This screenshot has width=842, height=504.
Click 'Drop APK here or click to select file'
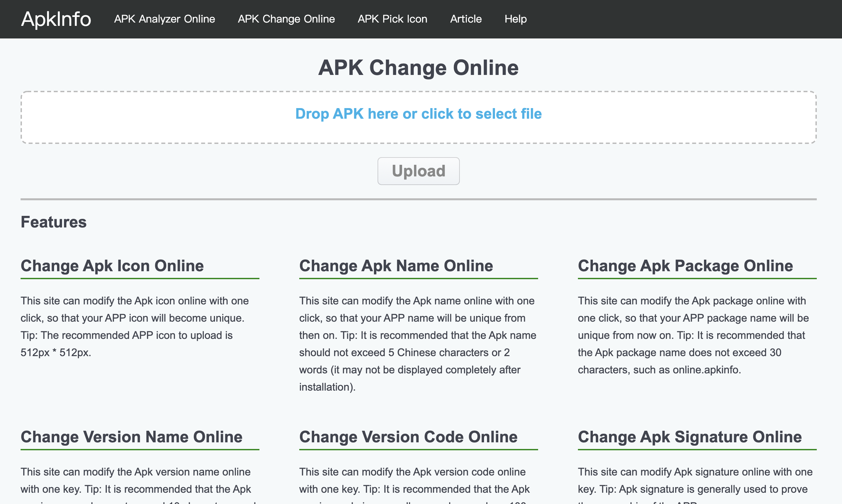pyautogui.click(x=419, y=114)
